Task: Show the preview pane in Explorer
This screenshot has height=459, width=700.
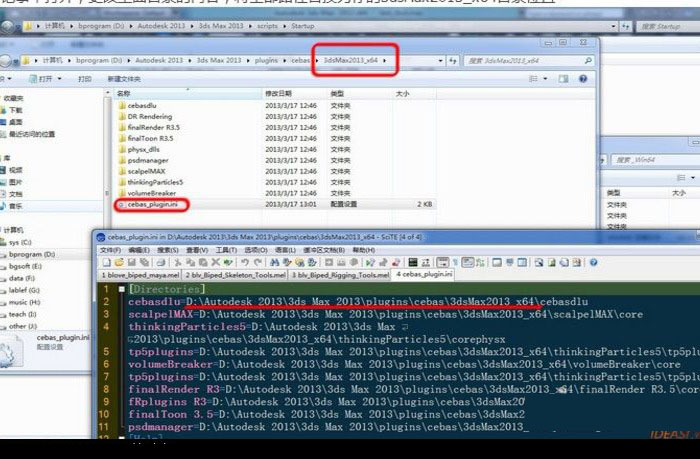Action: click(x=563, y=79)
